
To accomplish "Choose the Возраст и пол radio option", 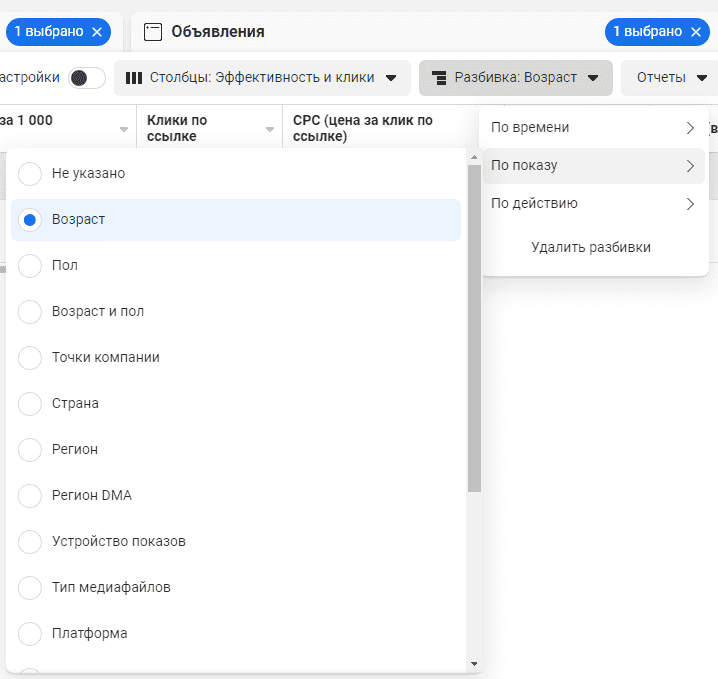I will click(30, 311).
